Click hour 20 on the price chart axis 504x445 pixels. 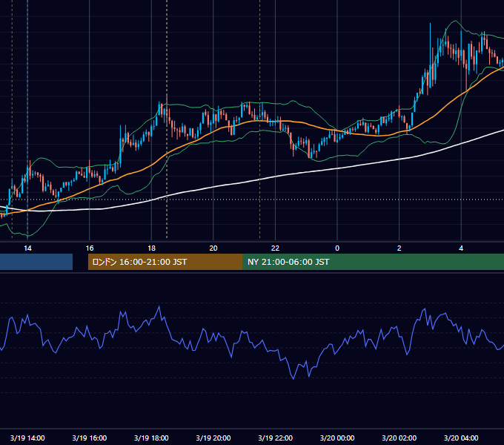coord(213,248)
